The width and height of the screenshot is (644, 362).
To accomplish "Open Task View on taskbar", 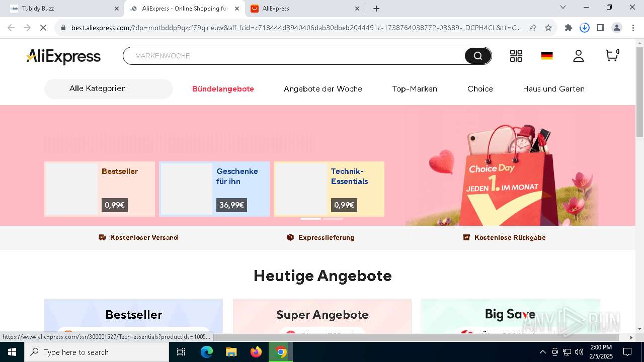I will pos(182,352).
